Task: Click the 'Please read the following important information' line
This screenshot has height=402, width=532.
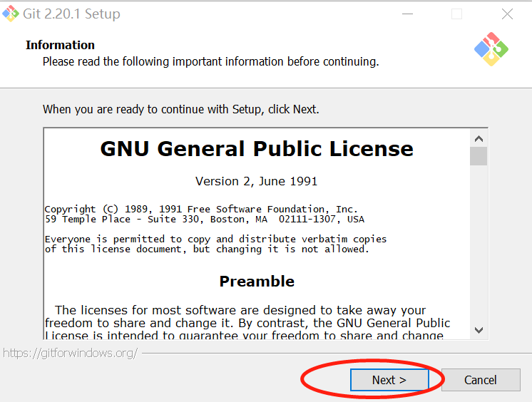Action: pos(210,62)
